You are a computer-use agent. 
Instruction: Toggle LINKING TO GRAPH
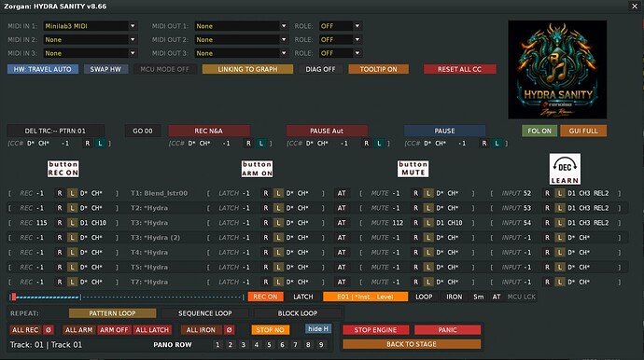coord(247,69)
